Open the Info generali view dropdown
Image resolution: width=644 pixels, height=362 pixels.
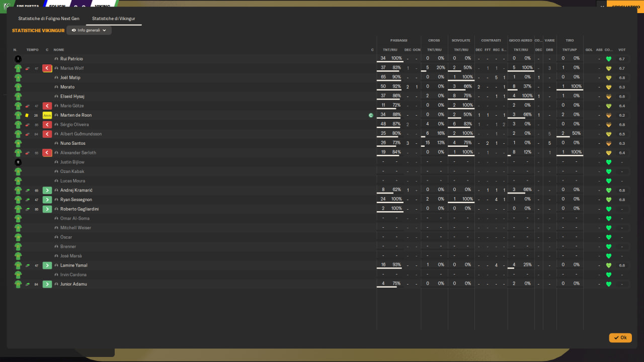pos(89,31)
